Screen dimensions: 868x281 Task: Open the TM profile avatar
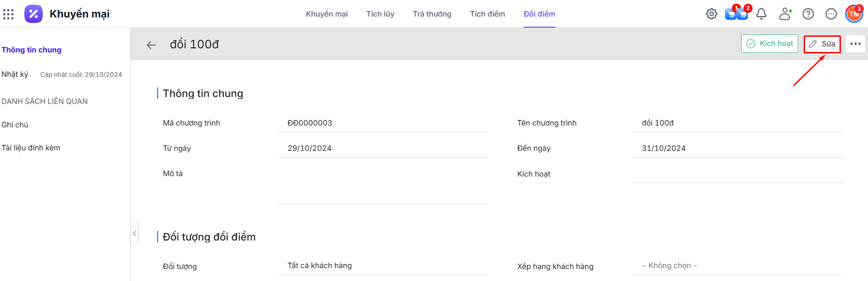[x=854, y=14]
